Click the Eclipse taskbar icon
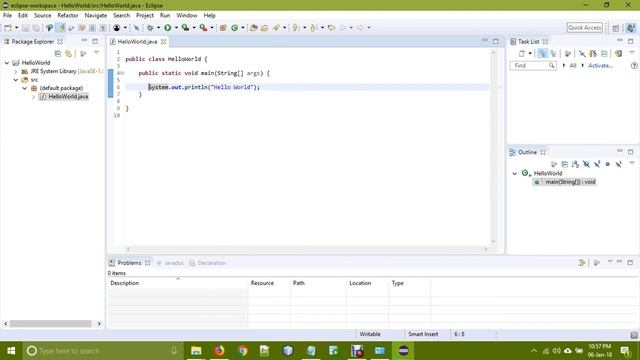Viewport: 640px width, 360px height. pos(403,351)
